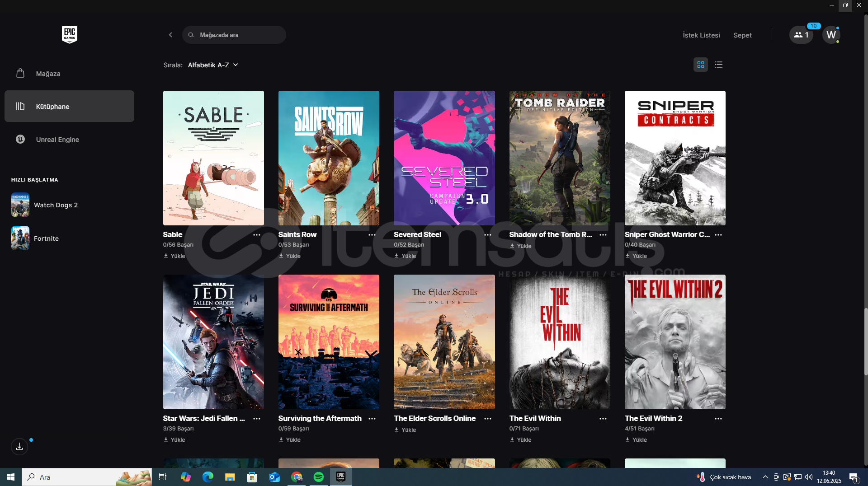Open the Çok sıcak hava weather widget
This screenshot has width=868, height=486.
(724, 477)
